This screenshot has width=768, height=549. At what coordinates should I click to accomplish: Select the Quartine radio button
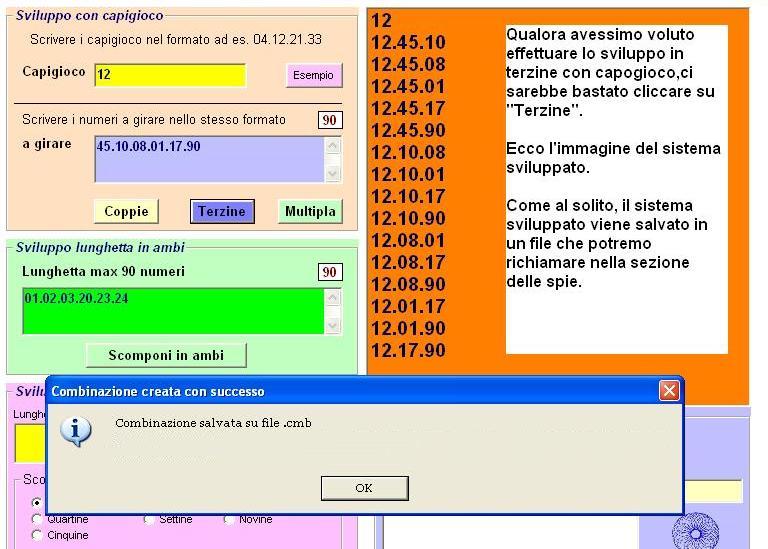pos(38,520)
